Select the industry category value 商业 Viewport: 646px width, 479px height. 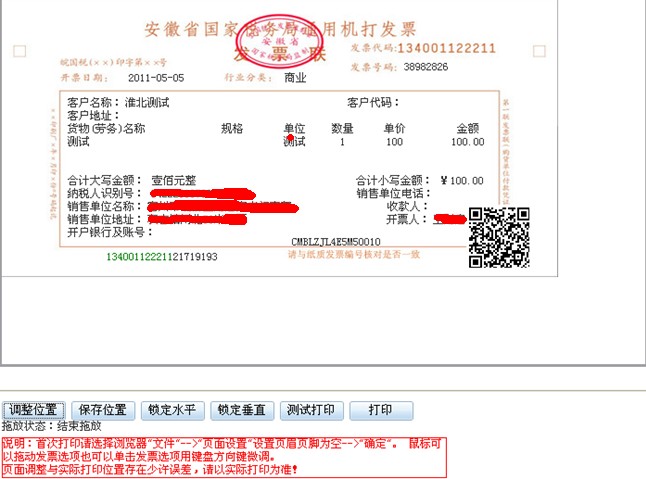coord(295,77)
